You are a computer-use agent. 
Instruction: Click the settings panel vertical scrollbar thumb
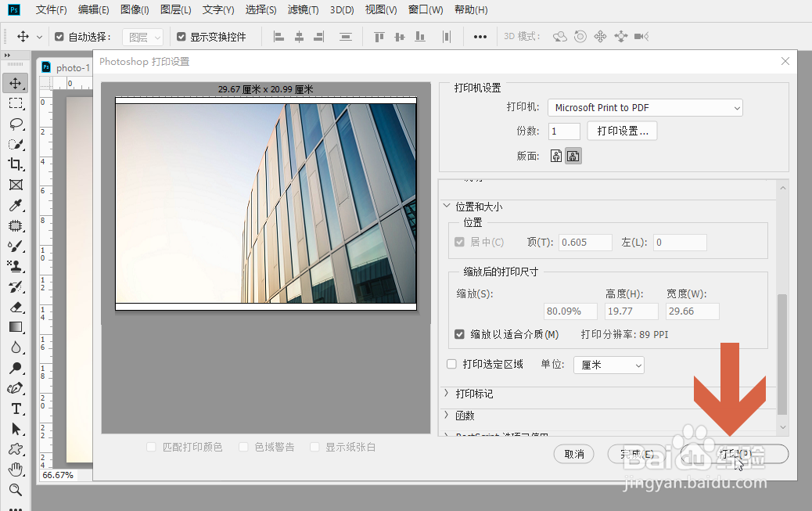coord(782,354)
